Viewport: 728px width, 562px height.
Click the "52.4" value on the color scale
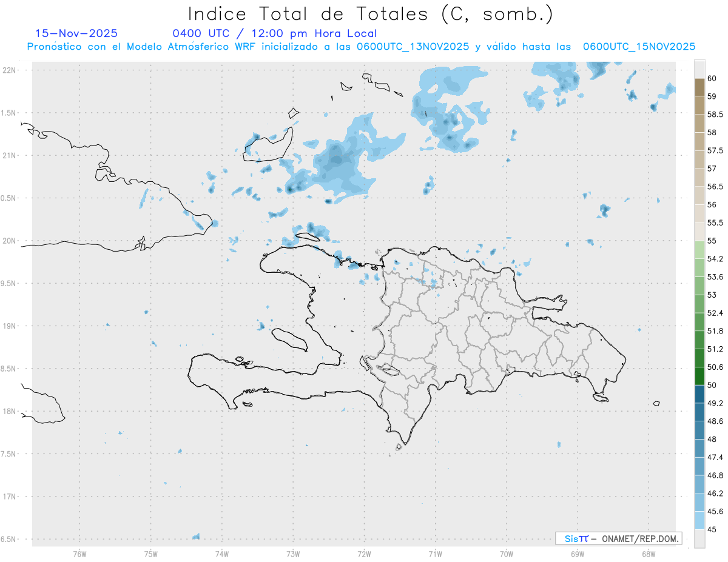point(715,313)
